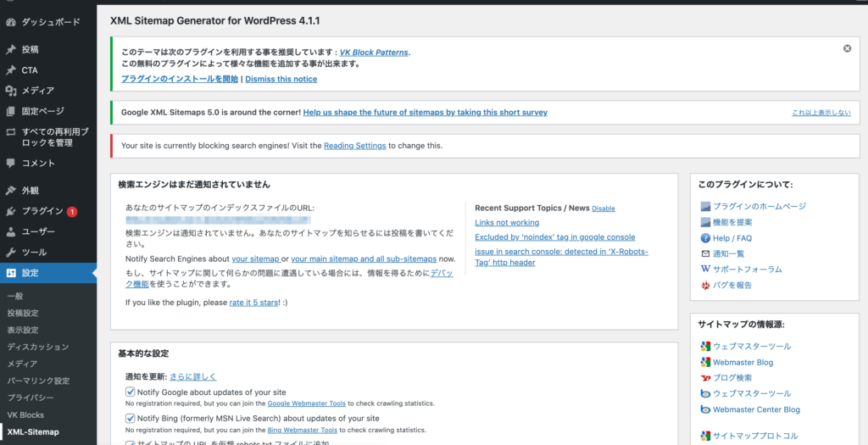Click the settings icon beside 設定
868x445 pixels.
click(10, 273)
